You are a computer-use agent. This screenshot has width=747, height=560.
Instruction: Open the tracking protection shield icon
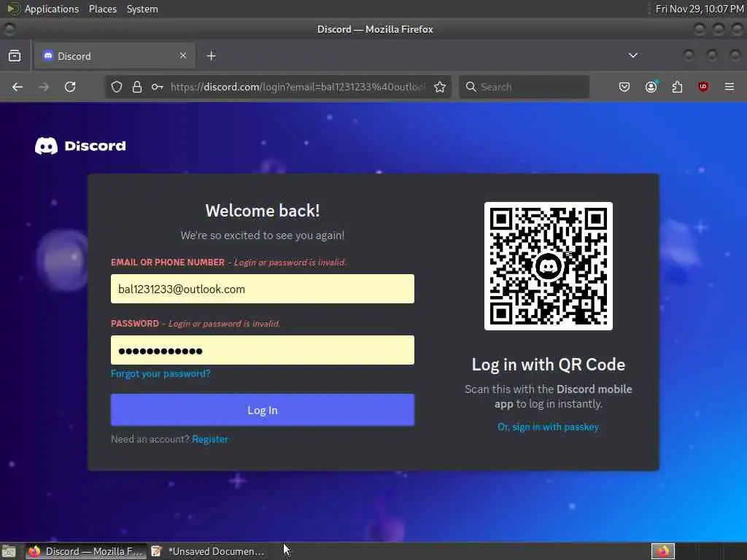pos(117,87)
